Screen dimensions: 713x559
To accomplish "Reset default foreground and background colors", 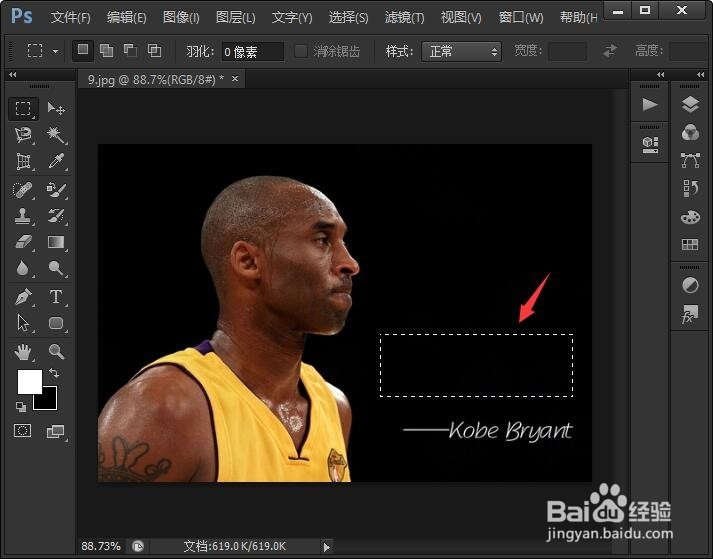I will [x=21, y=407].
